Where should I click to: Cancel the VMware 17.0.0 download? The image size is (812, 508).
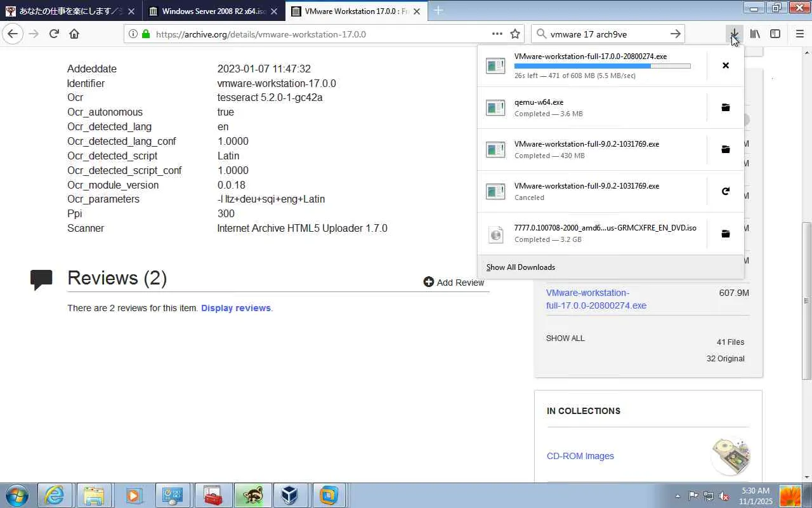726,65
